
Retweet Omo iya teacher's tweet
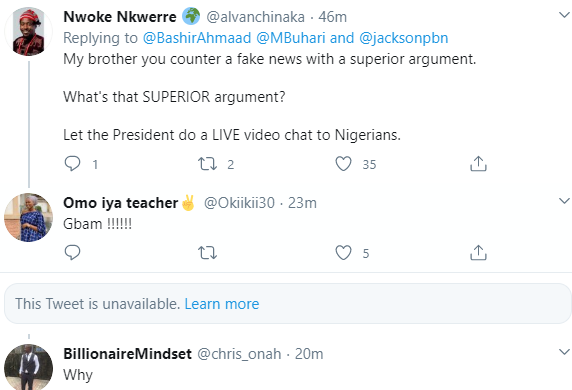tap(207, 252)
